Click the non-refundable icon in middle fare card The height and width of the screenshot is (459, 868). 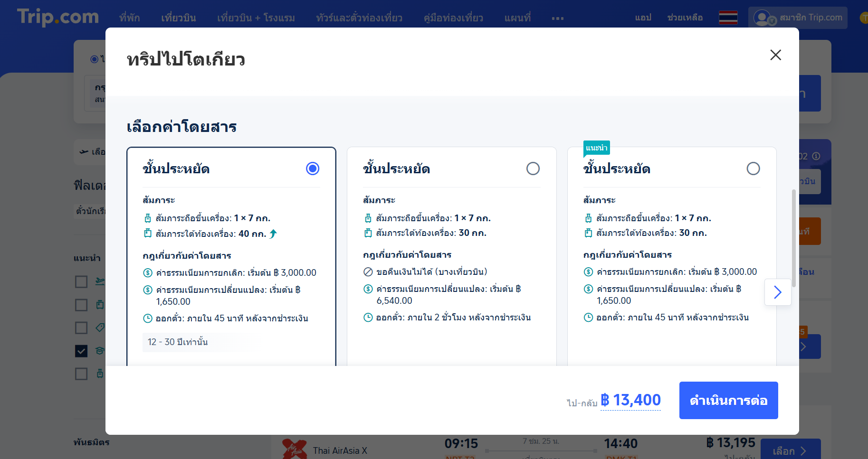[x=368, y=272]
